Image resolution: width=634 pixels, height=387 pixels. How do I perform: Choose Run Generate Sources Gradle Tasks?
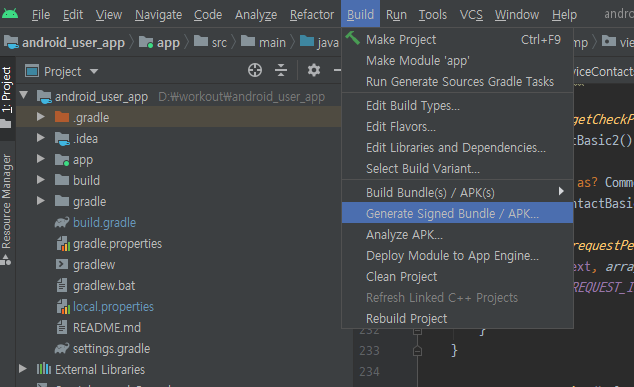457,82
